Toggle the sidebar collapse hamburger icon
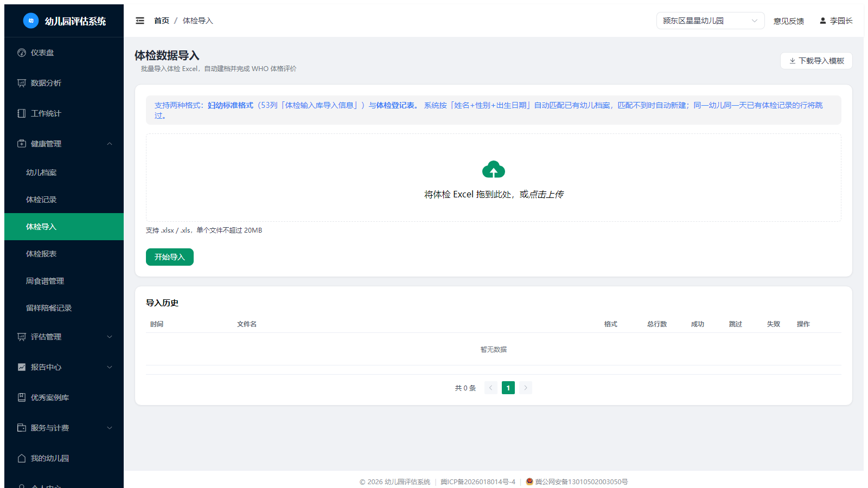This screenshot has width=868, height=488. (x=140, y=21)
